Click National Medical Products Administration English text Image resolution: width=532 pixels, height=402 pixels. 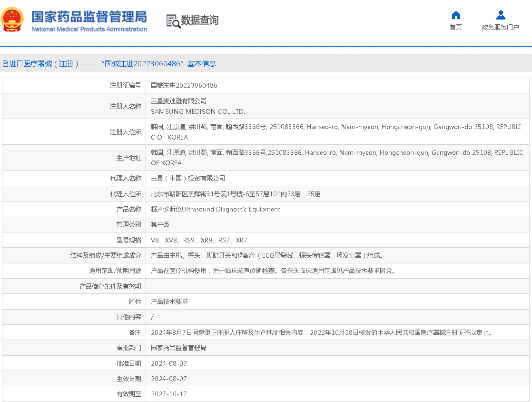(x=89, y=30)
